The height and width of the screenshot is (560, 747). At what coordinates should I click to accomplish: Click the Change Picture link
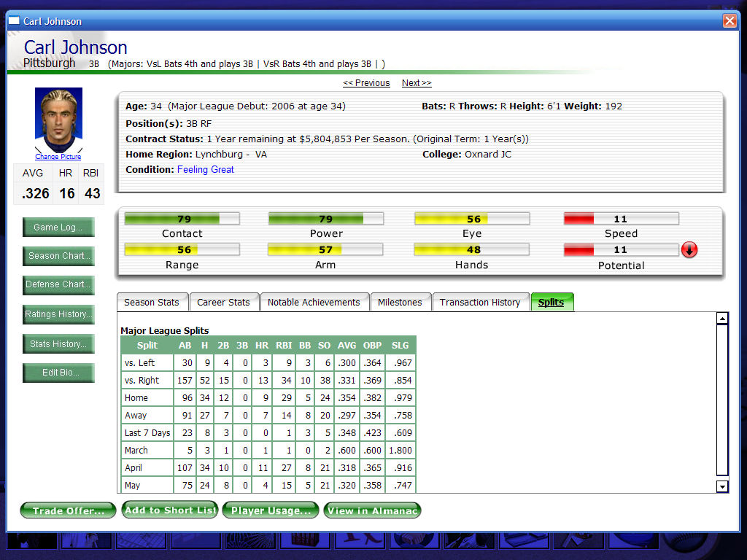[58, 157]
